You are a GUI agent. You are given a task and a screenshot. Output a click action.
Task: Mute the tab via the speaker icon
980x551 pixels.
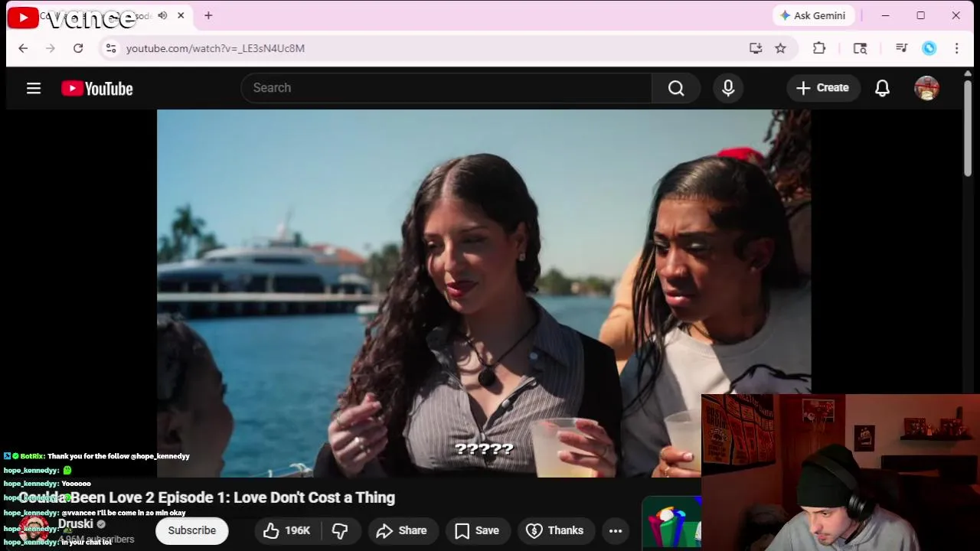pyautogui.click(x=162, y=15)
